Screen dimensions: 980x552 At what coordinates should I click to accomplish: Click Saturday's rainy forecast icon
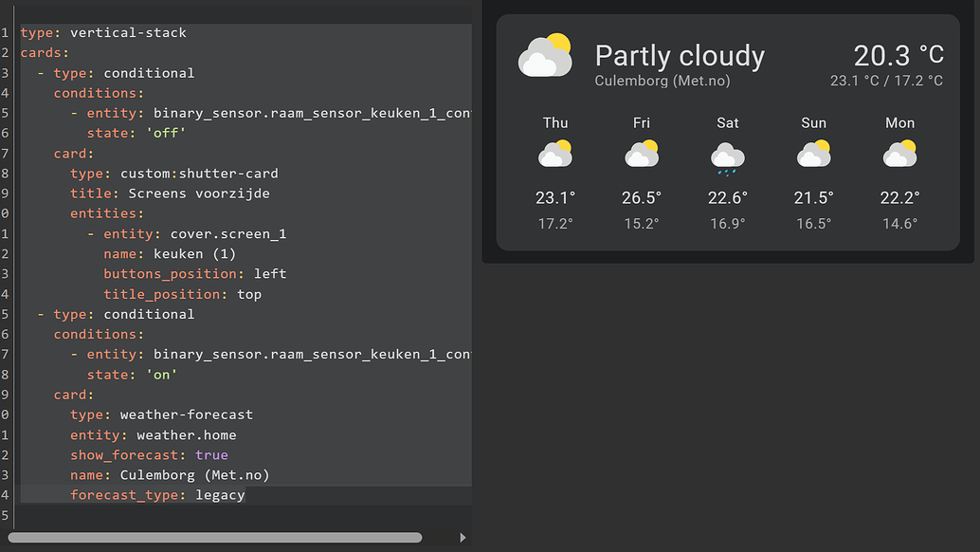728,158
